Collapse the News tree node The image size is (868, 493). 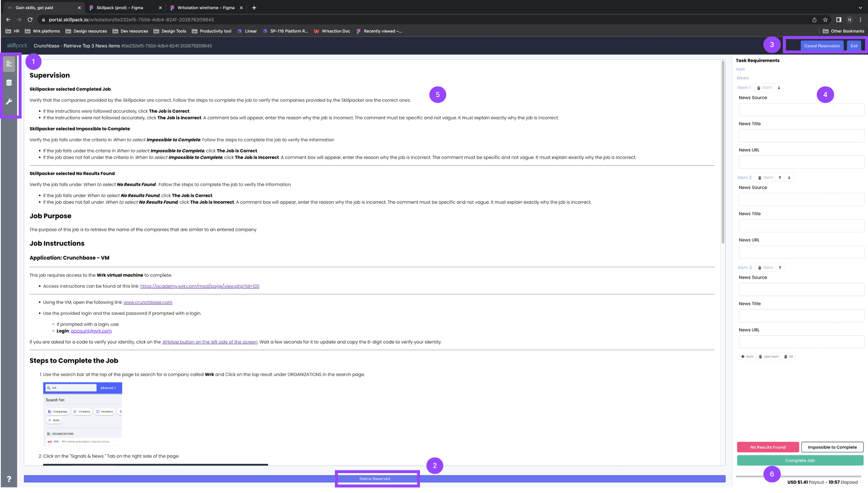click(742, 78)
